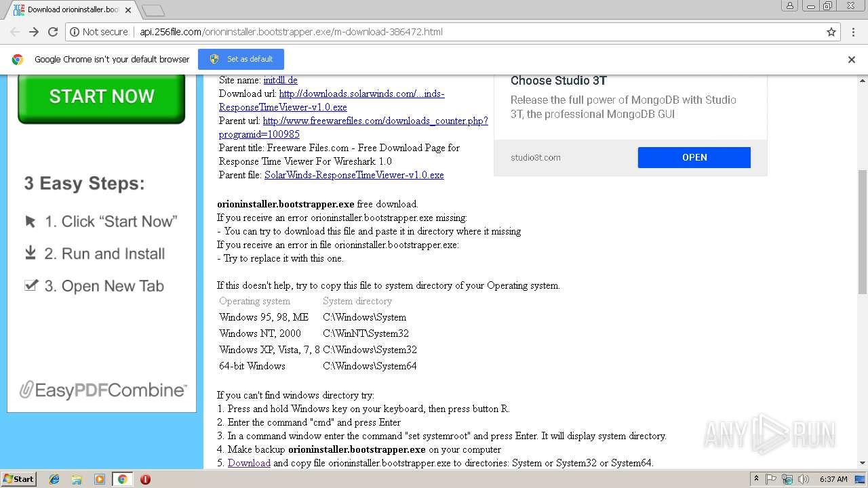Close the default browser notification bar
Viewport: 868px width, 488px height.
point(852,60)
